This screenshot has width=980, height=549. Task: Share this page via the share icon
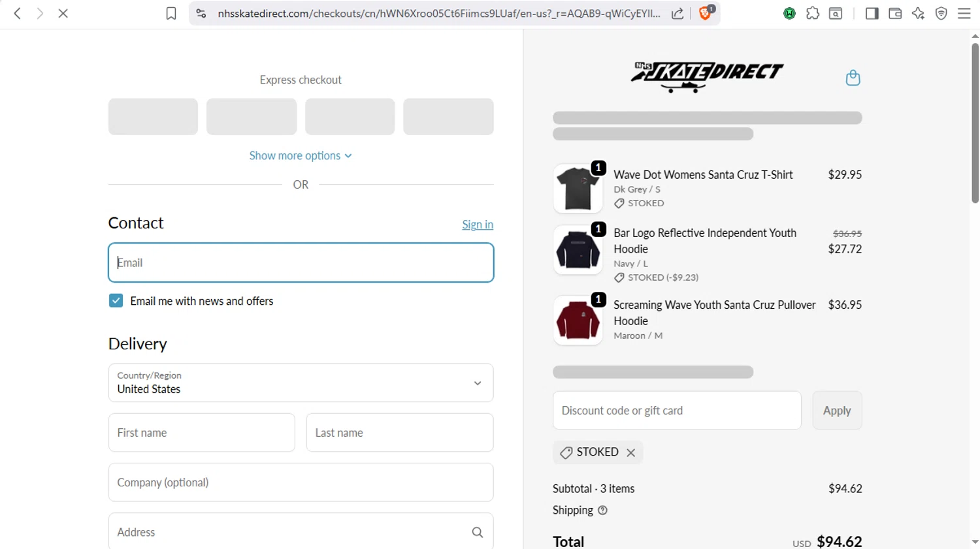click(x=678, y=14)
